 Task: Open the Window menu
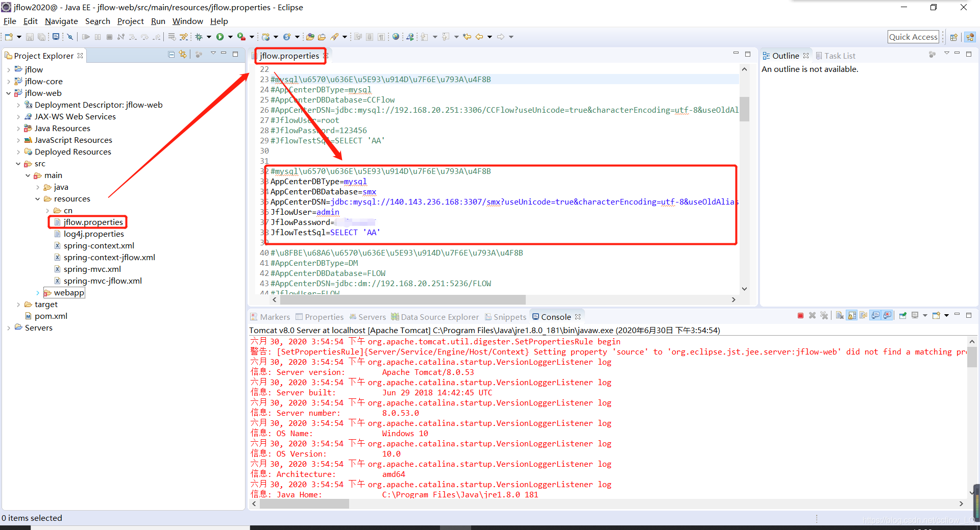[x=187, y=21]
